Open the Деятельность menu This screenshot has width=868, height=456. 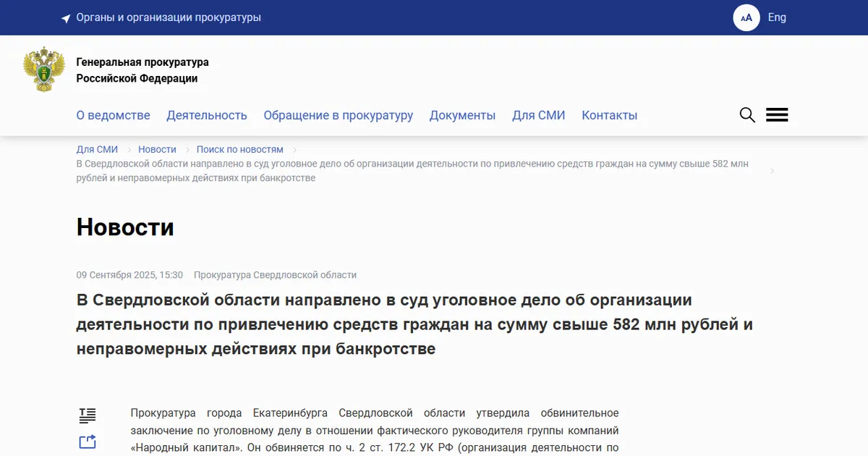pos(207,115)
